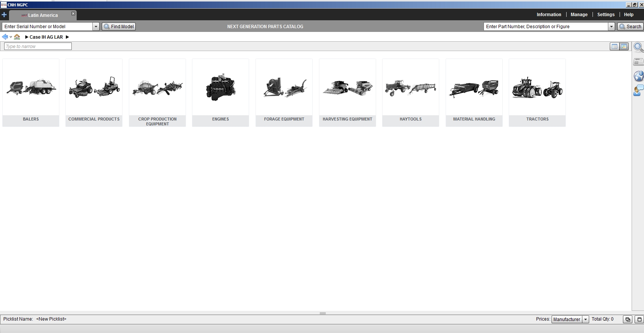The image size is (644, 333).
Task: Open the Prices Manufacturer dropdown
Action: (x=585, y=319)
